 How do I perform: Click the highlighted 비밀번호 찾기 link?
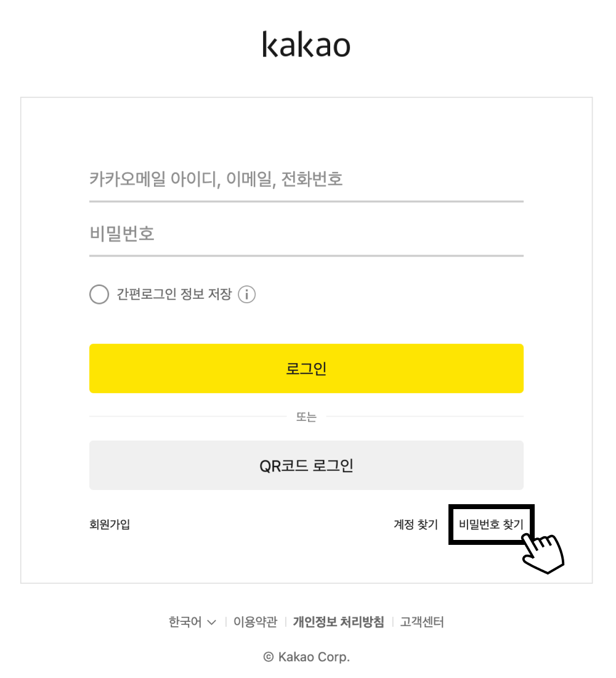coord(491,525)
